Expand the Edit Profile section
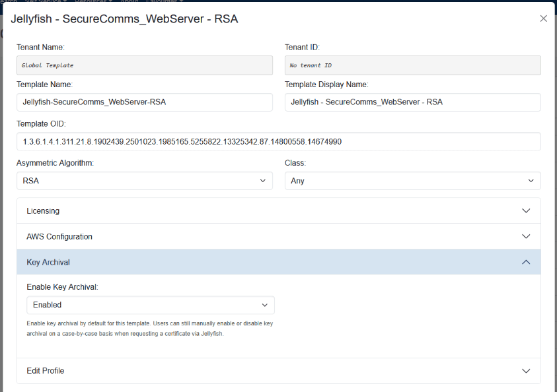 (279, 371)
